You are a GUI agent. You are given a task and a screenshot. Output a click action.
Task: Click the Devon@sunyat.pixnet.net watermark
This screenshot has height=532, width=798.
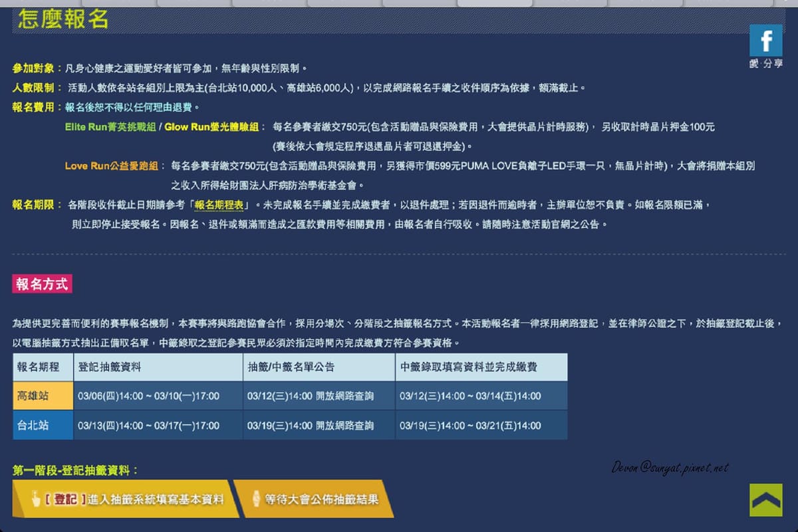(672, 469)
